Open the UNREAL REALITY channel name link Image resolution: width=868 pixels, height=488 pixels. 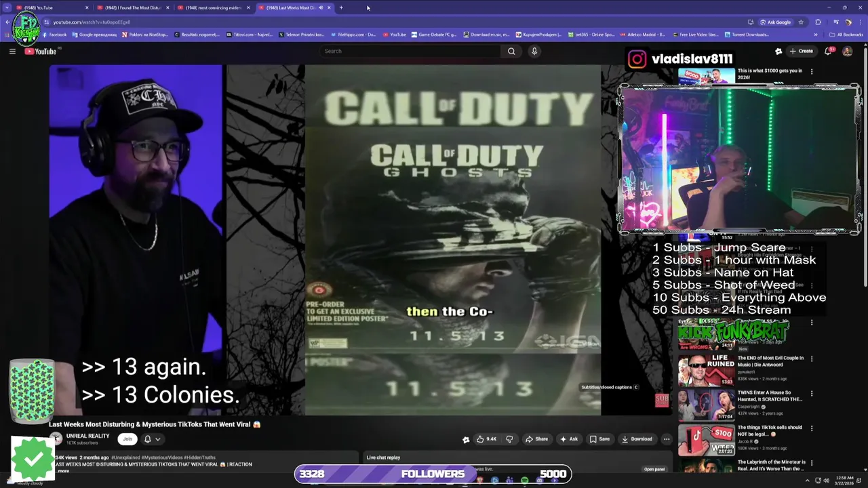[87, 436]
